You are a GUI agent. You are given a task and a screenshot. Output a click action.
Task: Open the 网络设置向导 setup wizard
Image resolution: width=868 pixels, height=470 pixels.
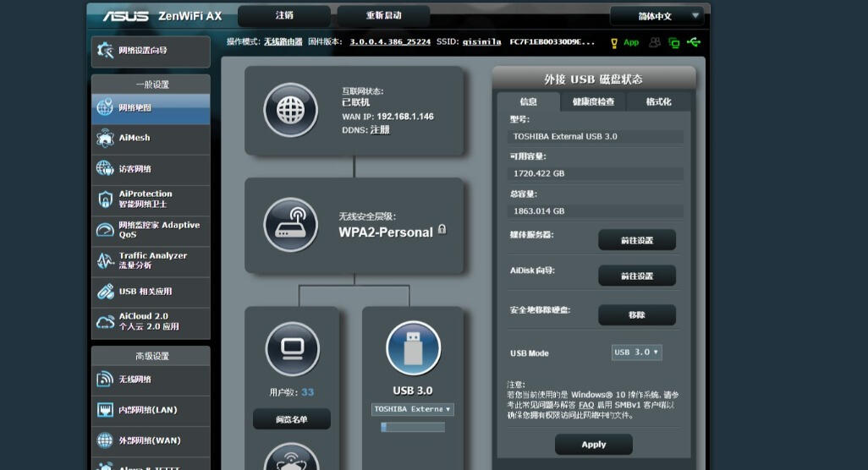[151, 51]
